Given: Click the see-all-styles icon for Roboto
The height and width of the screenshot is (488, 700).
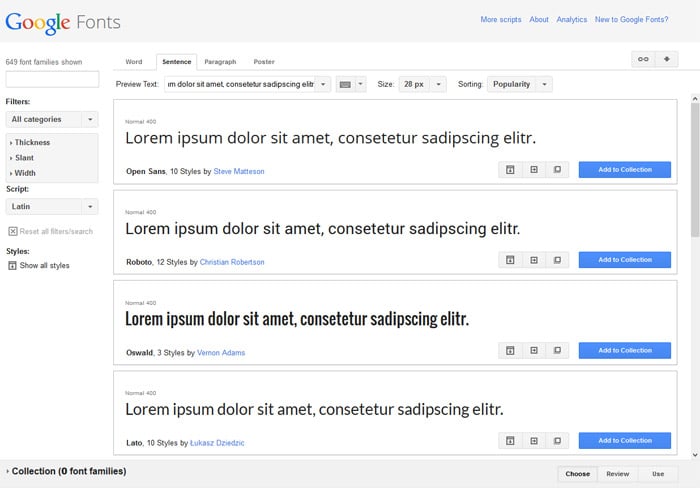Looking at the screenshot, I should pos(510,260).
